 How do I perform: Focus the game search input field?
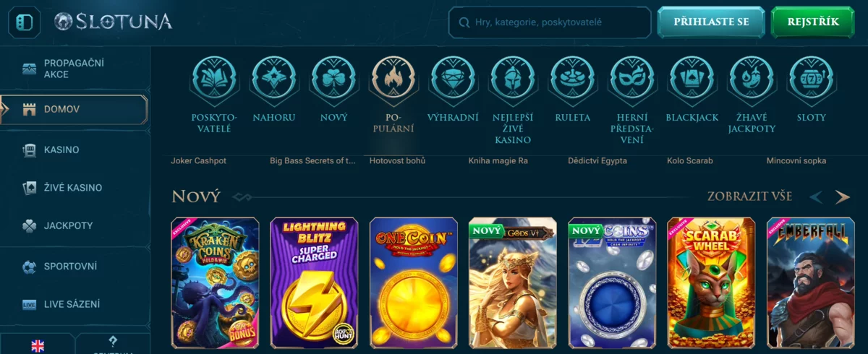tap(550, 22)
